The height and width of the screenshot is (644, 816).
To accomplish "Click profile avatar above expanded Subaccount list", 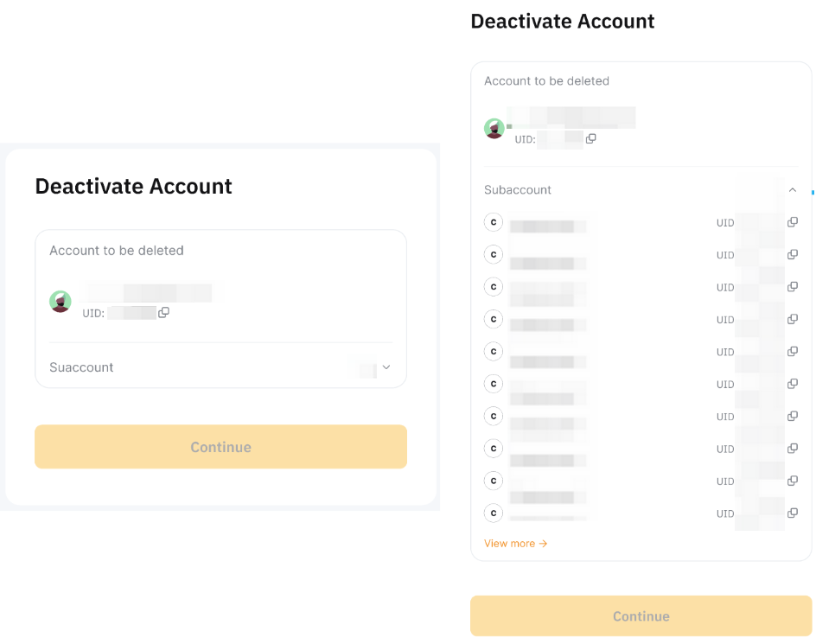I will [494, 129].
